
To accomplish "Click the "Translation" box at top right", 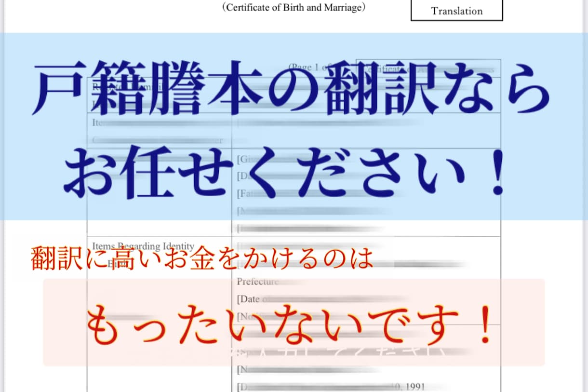I will pyautogui.click(x=456, y=10).
